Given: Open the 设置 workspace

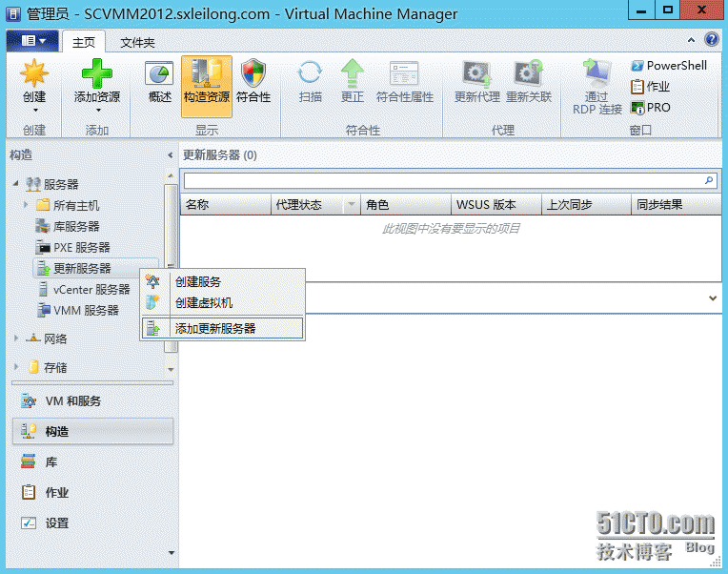Looking at the screenshot, I should 92,523.
